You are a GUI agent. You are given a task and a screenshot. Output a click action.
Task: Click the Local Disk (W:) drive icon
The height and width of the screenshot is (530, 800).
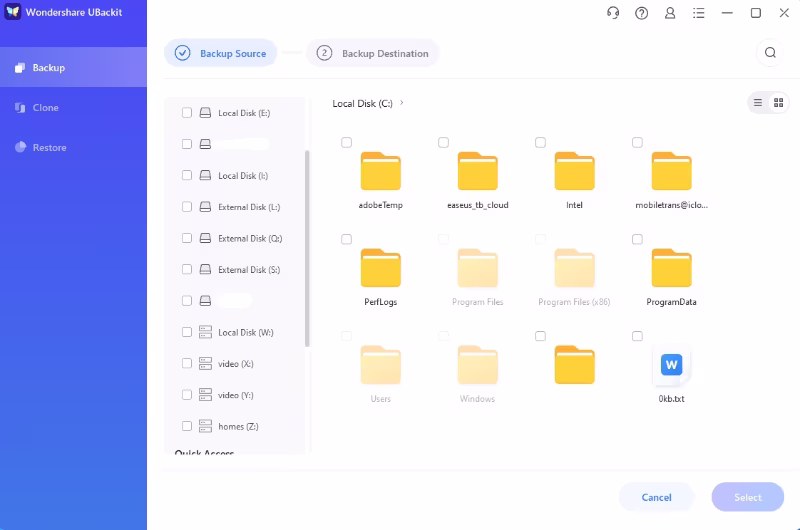tap(205, 332)
